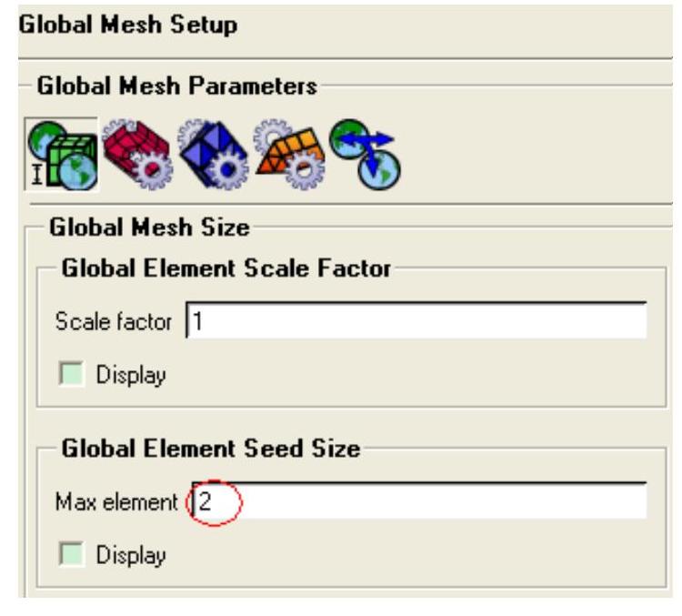Click Display label text in Scale Factor group

pyautogui.click(x=131, y=375)
